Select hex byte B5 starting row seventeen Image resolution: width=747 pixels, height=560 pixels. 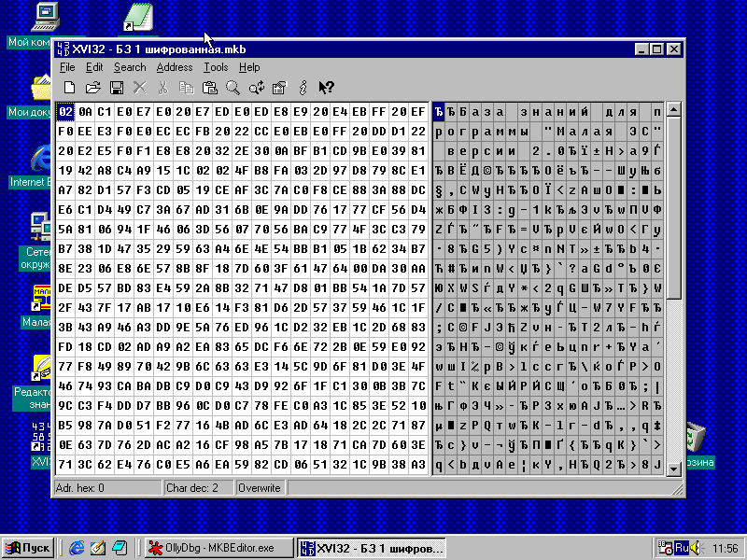65,426
